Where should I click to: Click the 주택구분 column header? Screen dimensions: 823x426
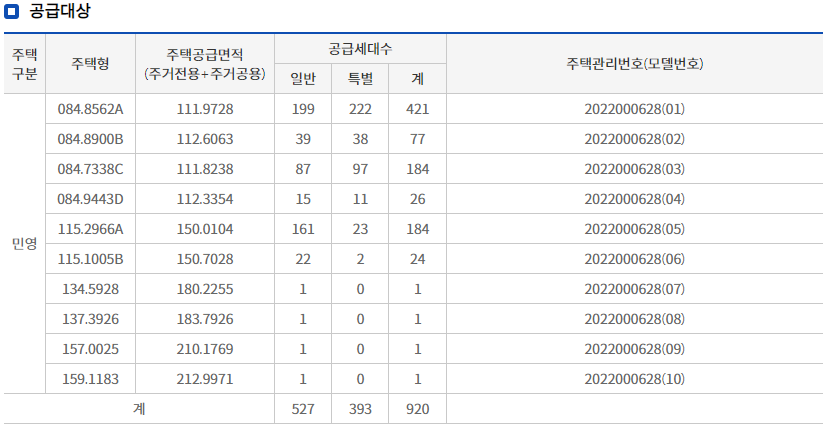click(25, 64)
